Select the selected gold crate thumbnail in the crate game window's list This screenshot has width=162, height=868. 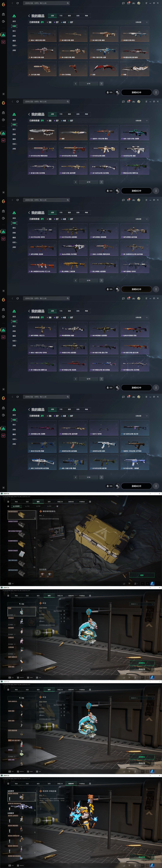click(x=22, y=515)
